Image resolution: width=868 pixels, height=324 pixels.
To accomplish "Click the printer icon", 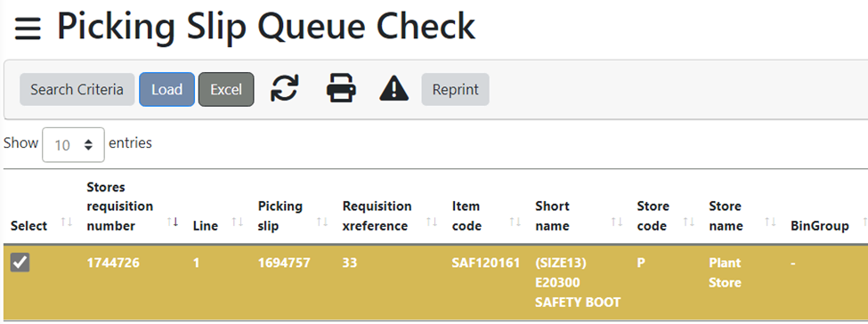I will [x=341, y=89].
